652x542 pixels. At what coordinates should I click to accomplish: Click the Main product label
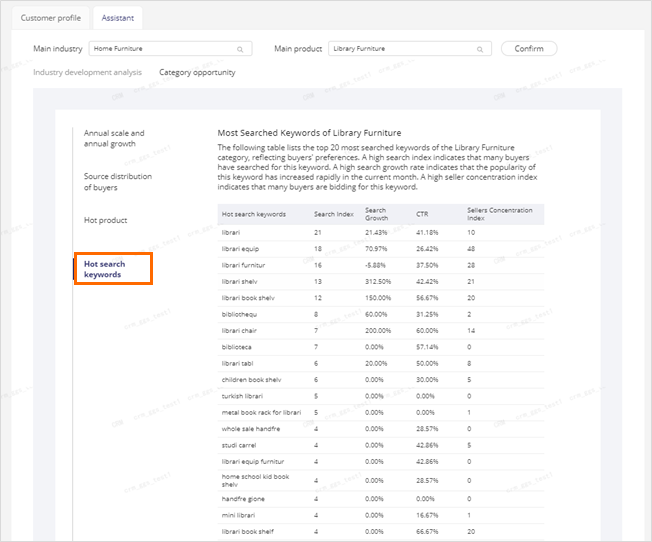coord(298,49)
